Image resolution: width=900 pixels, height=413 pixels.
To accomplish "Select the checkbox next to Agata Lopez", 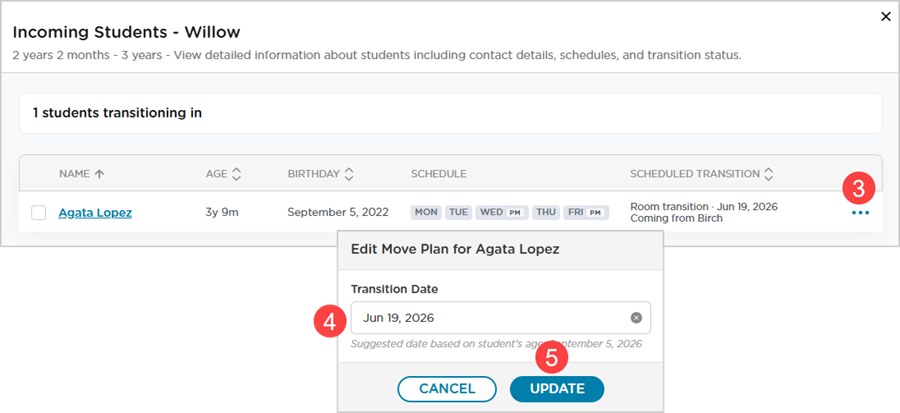I will (x=38, y=213).
